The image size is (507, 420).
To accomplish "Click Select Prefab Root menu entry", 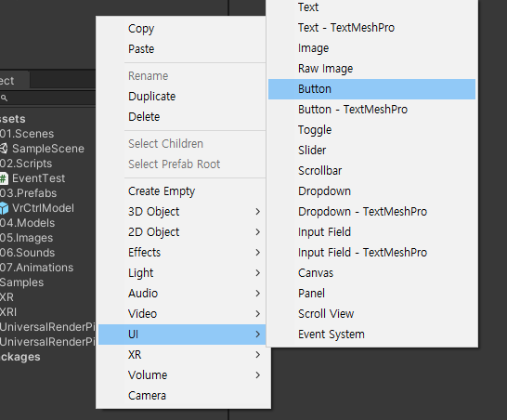I will coord(182,164).
